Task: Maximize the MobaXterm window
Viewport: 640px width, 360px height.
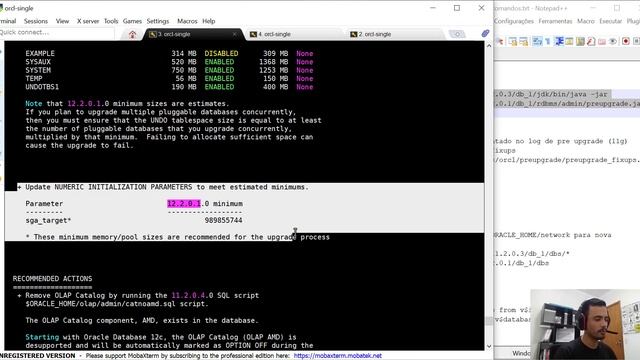Action: (457, 8)
